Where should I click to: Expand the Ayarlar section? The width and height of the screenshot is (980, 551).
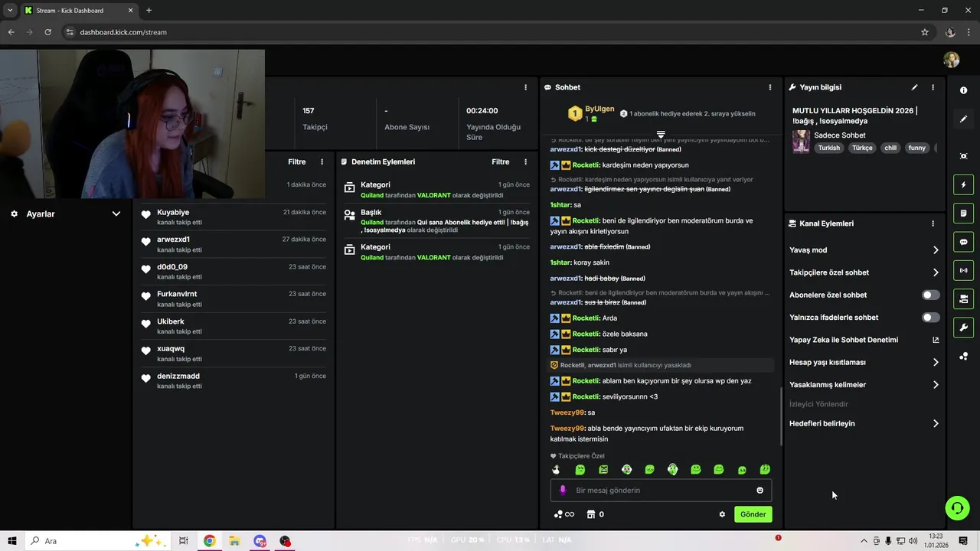(x=66, y=214)
